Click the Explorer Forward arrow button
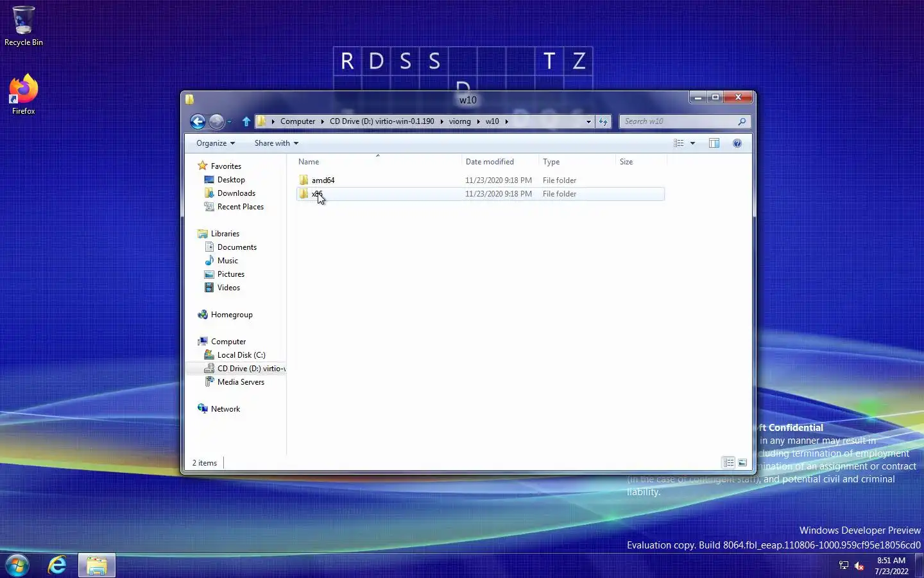Image resolution: width=924 pixels, height=578 pixels. click(216, 121)
